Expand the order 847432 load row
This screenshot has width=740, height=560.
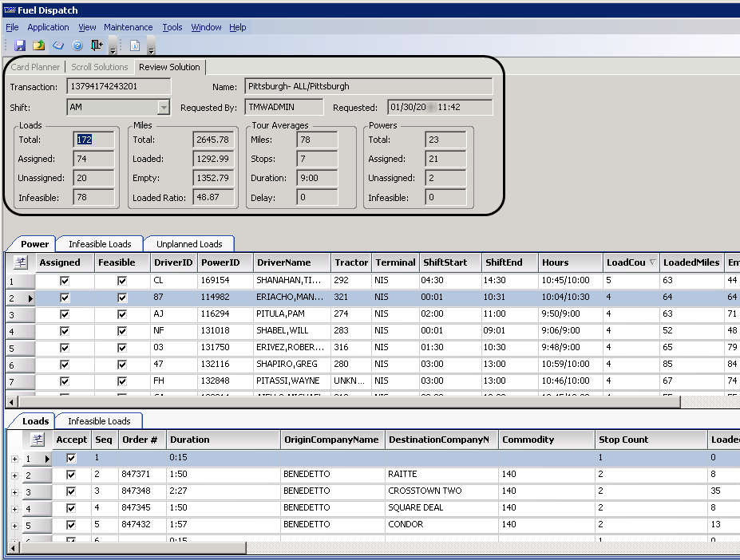(14, 526)
